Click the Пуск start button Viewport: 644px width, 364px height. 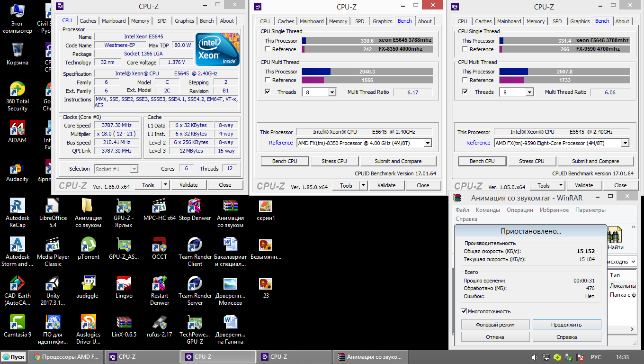14,357
